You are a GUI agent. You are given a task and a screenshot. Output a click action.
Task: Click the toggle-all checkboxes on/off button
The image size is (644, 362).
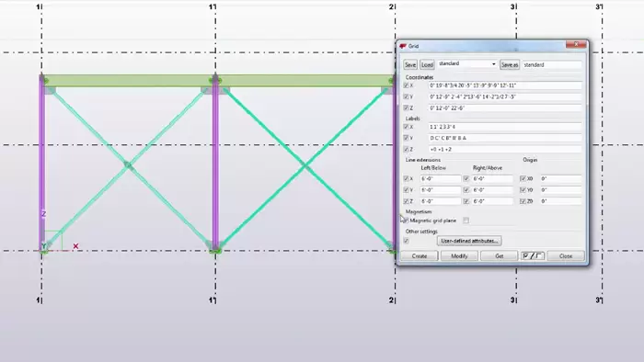point(533,255)
